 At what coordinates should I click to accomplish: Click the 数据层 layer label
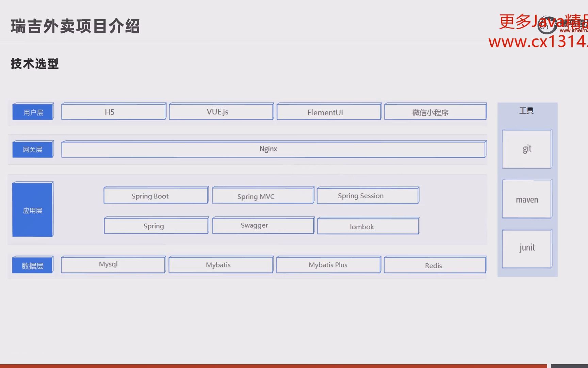pos(33,265)
